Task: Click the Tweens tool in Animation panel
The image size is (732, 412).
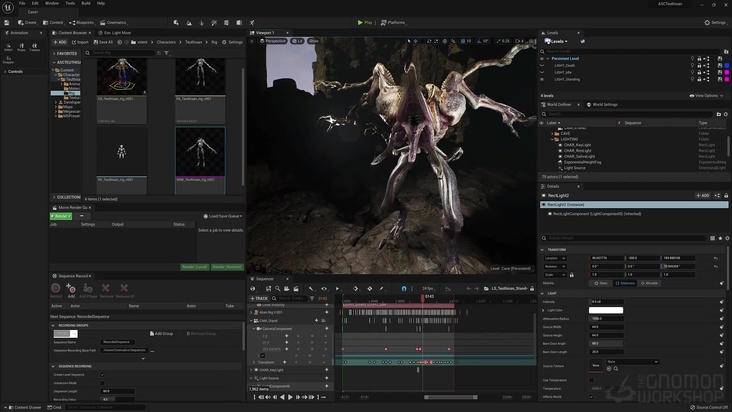Action: (35, 47)
